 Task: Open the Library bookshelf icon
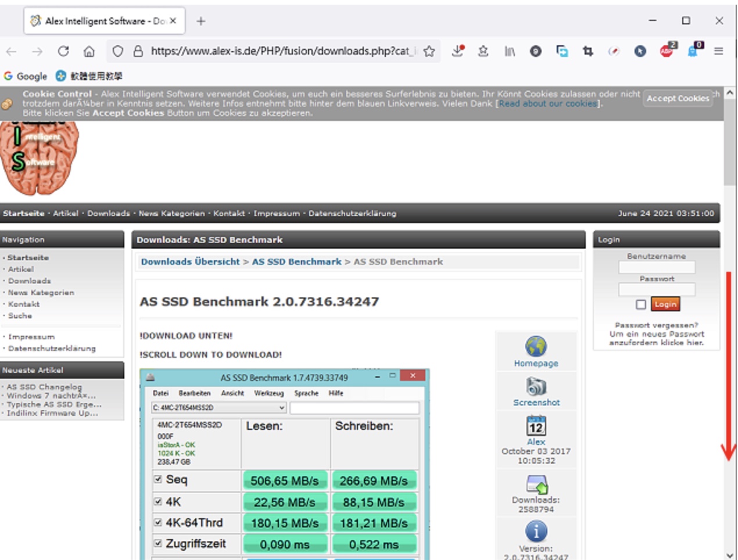point(510,51)
